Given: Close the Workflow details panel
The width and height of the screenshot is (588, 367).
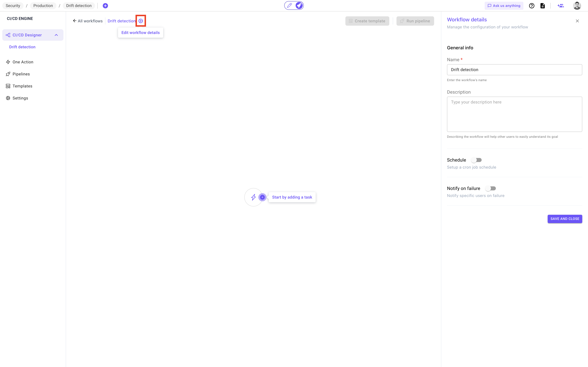Looking at the screenshot, I should [x=577, y=21].
